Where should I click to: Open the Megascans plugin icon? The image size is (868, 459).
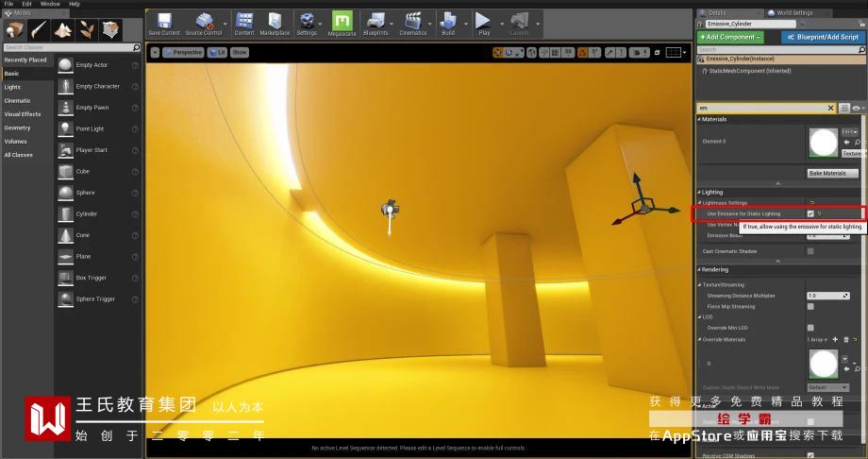(x=342, y=24)
